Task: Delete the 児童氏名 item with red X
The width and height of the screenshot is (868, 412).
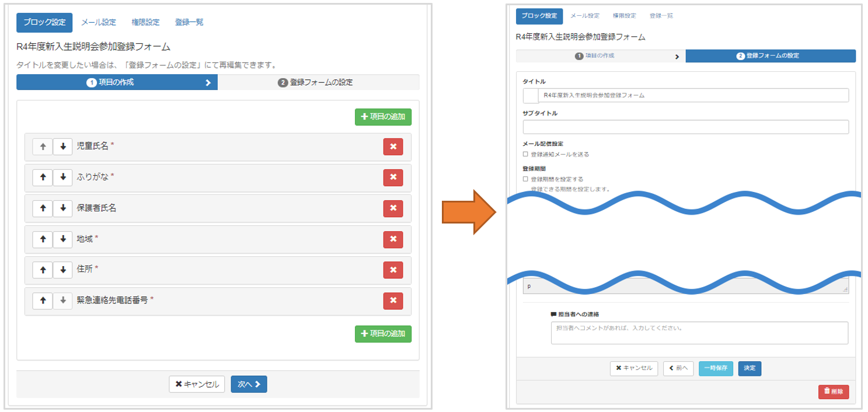Action: [x=393, y=146]
